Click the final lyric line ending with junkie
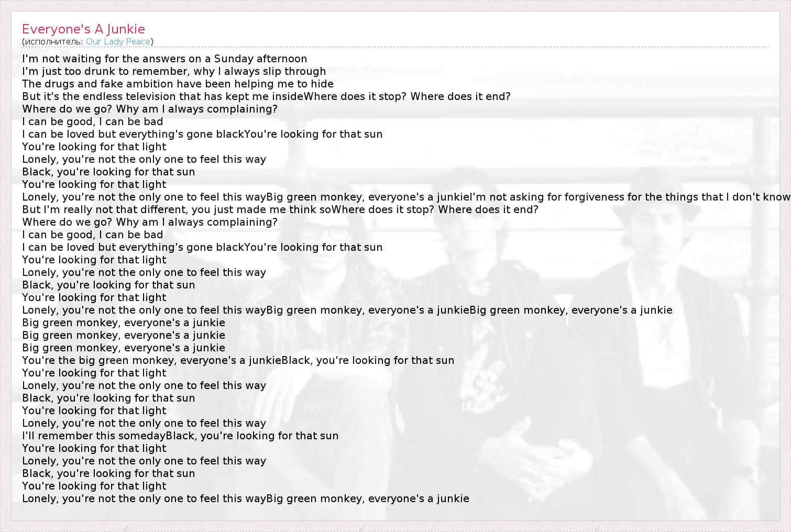This screenshot has height=532, width=791. [246, 498]
